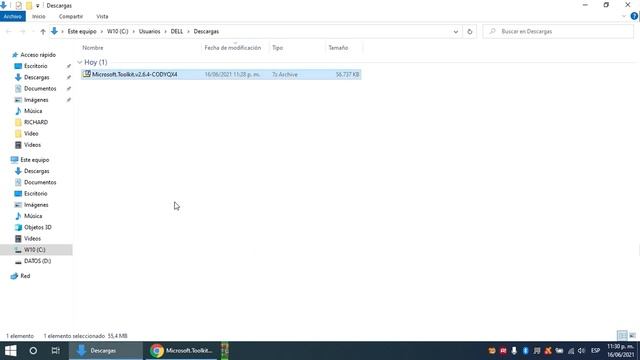Image resolution: width=640 pixels, height=360 pixels.
Task: Click DELL in the address breadcrumb
Action: point(177,31)
